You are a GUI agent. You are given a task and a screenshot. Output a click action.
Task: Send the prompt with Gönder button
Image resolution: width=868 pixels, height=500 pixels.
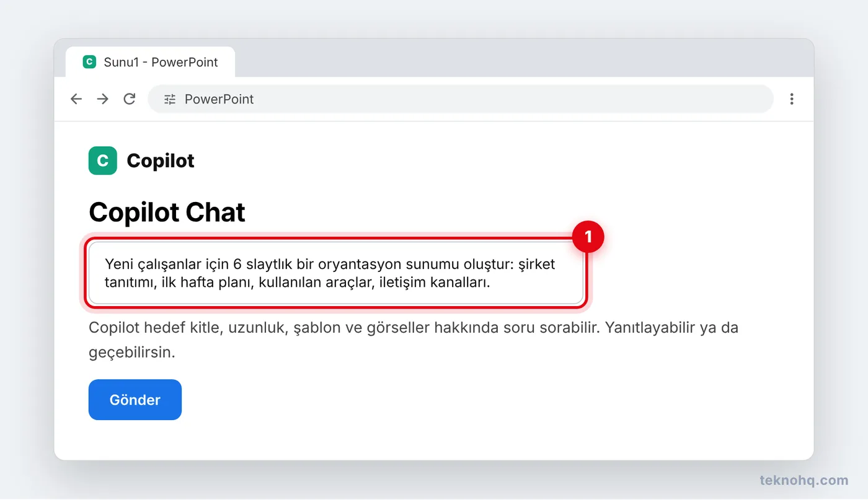[135, 400]
